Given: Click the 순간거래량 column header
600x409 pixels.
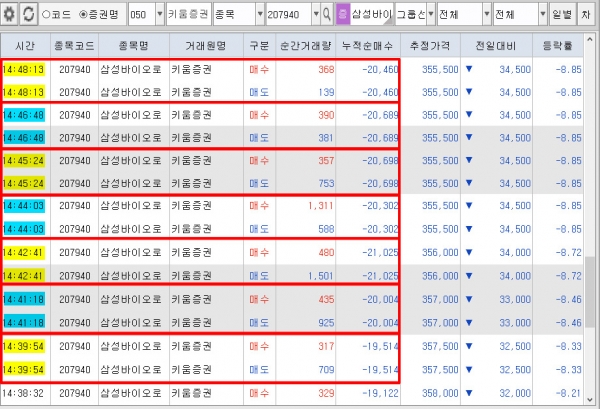Looking at the screenshot, I should pyautogui.click(x=305, y=46).
